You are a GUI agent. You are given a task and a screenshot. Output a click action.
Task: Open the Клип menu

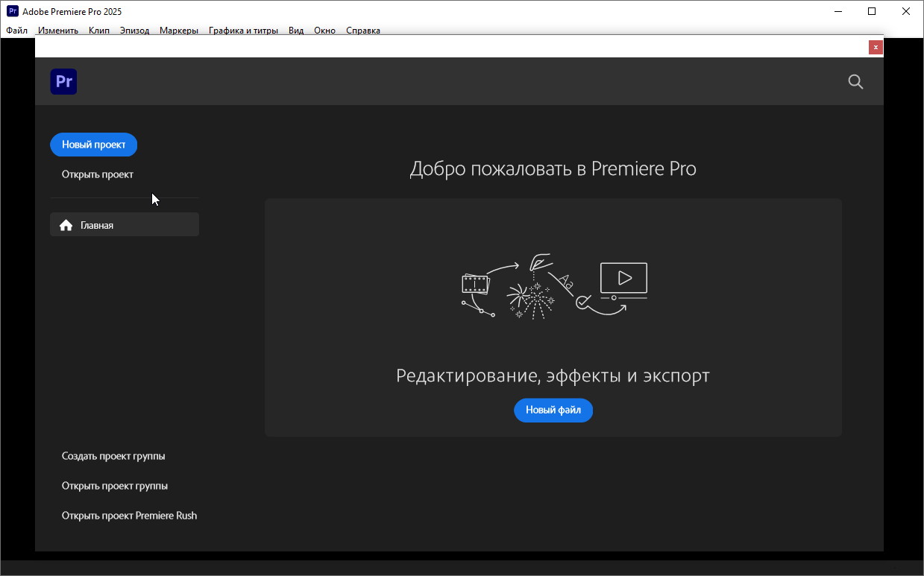coord(99,31)
